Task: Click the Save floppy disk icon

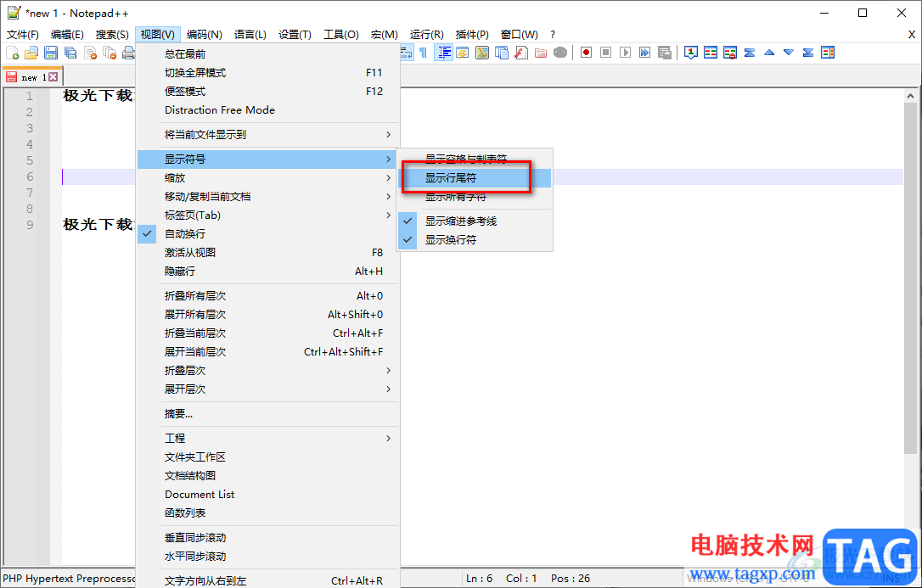Action: pos(51,53)
